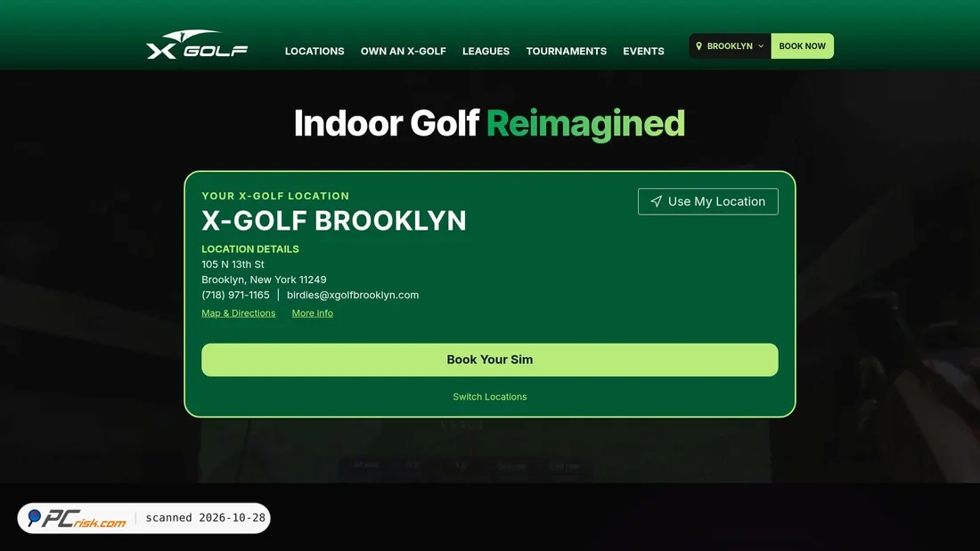The height and width of the screenshot is (551, 980).
Task: Click the X-Golf logo in header
Action: click(197, 45)
